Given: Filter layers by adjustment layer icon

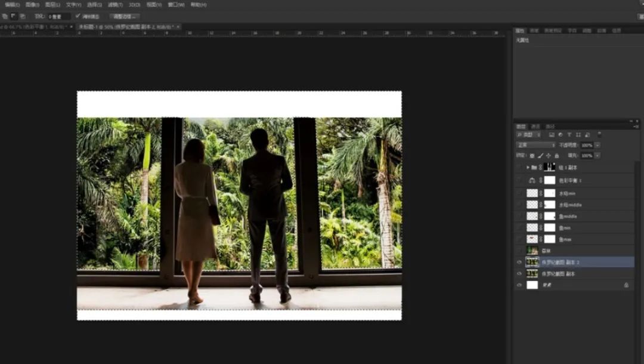Looking at the screenshot, I should [561, 135].
